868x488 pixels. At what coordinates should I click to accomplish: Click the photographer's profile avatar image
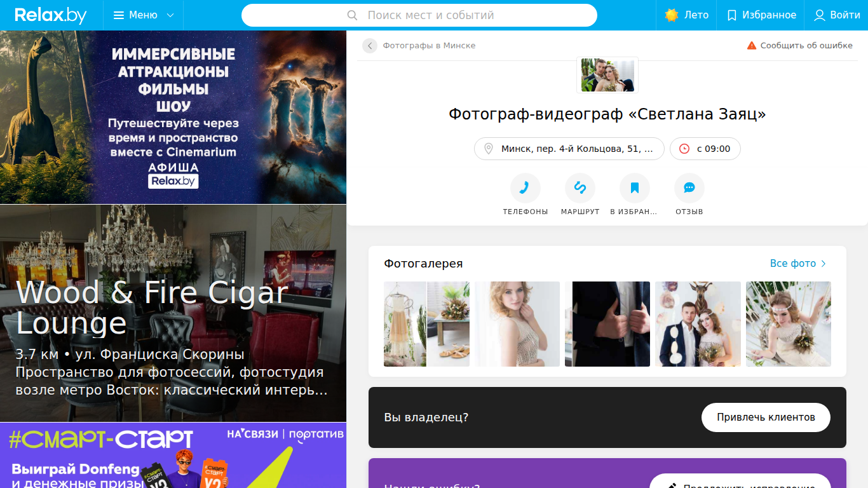click(x=607, y=75)
